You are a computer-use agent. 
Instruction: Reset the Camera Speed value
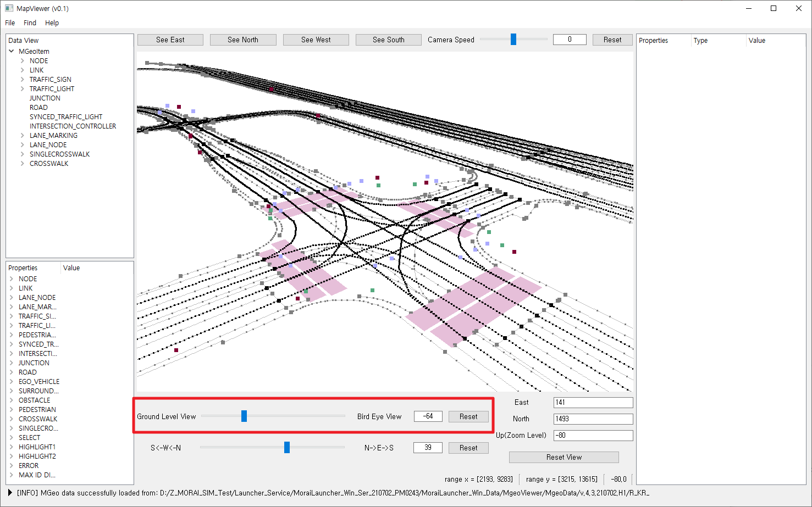[612, 40]
